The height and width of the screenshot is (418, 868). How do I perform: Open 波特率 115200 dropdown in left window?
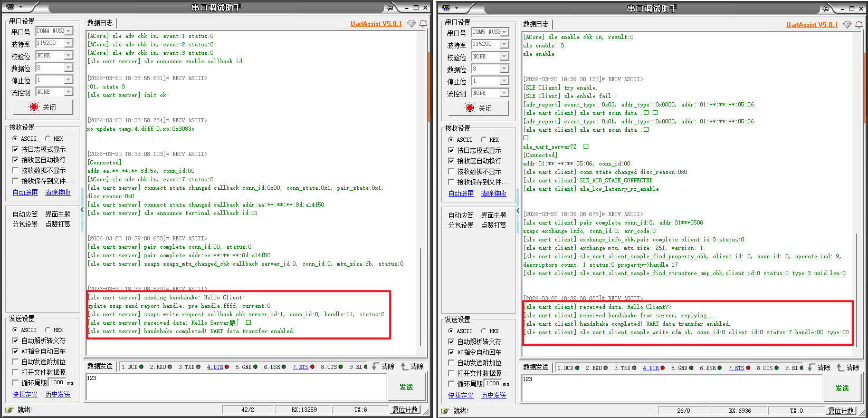pyautogui.click(x=69, y=43)
